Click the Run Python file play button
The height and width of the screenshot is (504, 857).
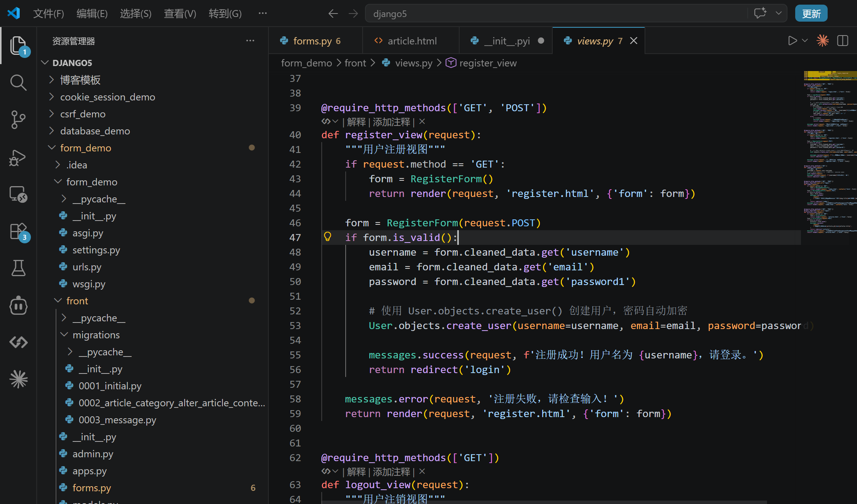(792, 41)
